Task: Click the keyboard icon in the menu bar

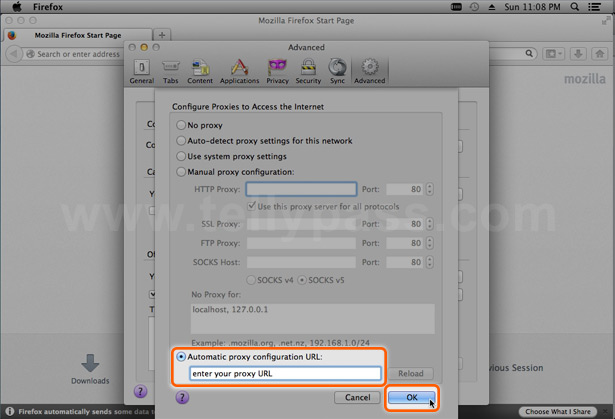Action: tap(456, 7)
